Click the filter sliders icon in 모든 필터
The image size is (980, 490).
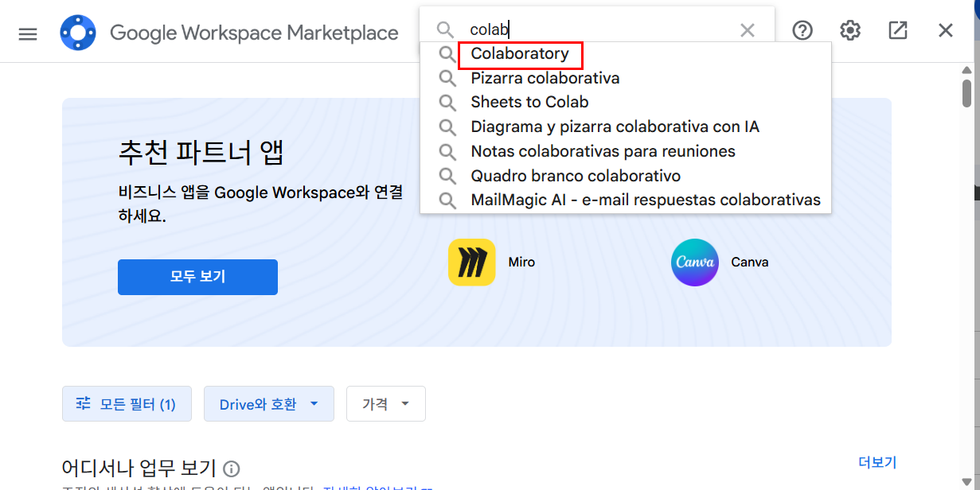click(x=84, y=404)
